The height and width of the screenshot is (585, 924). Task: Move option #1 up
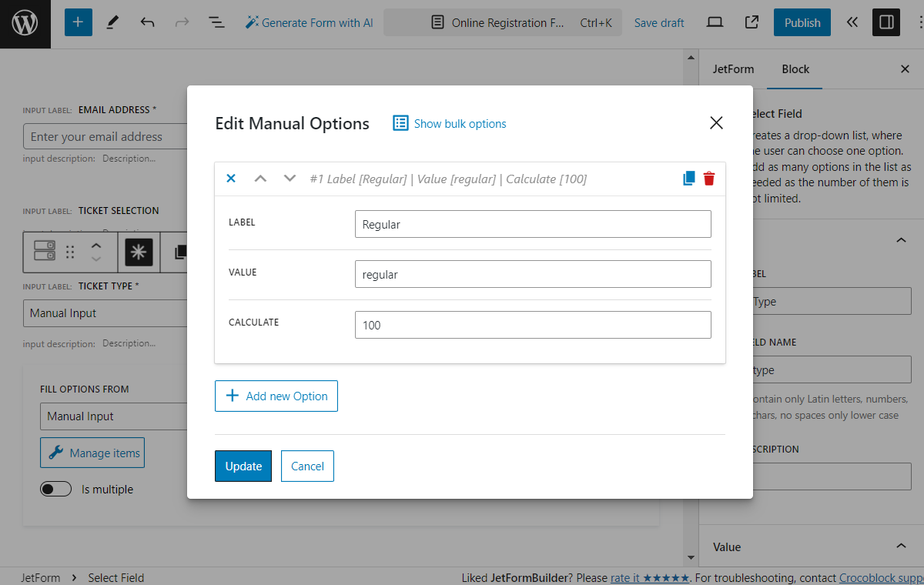[260, 179]
